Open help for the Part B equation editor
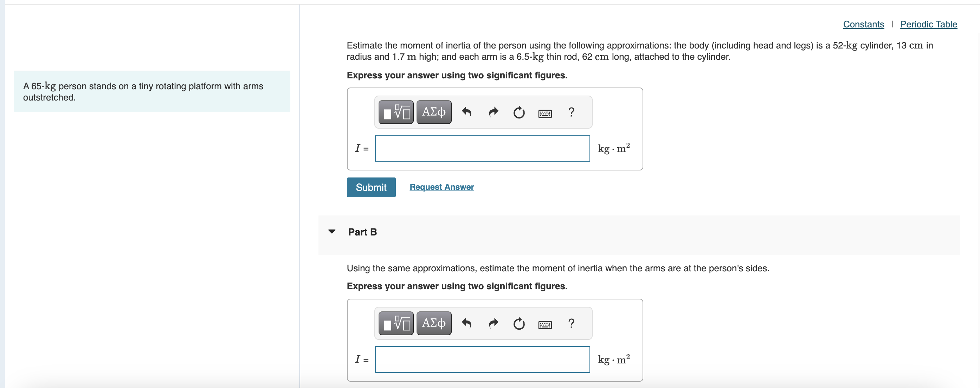Viewport: 980px width, 388px height. click(571, 323)
